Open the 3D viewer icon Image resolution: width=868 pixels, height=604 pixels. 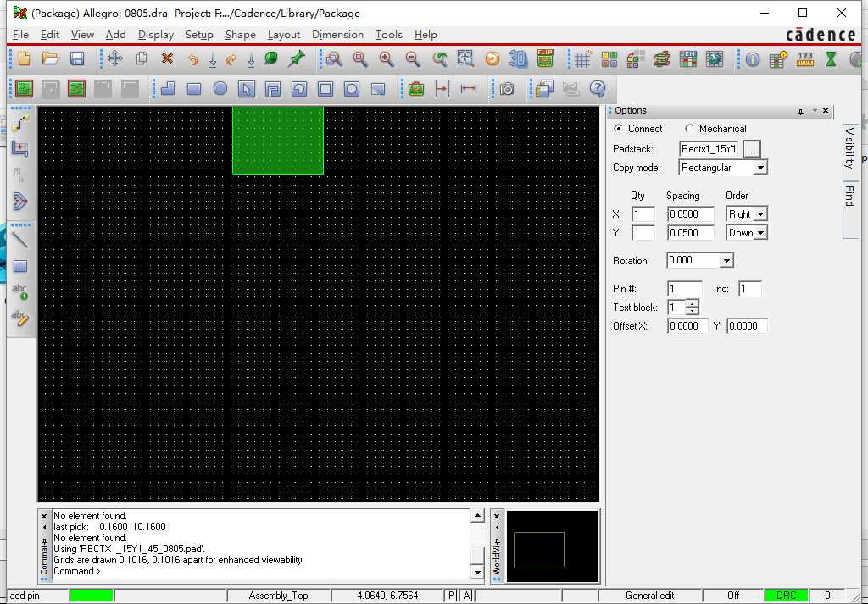[518, 58]
